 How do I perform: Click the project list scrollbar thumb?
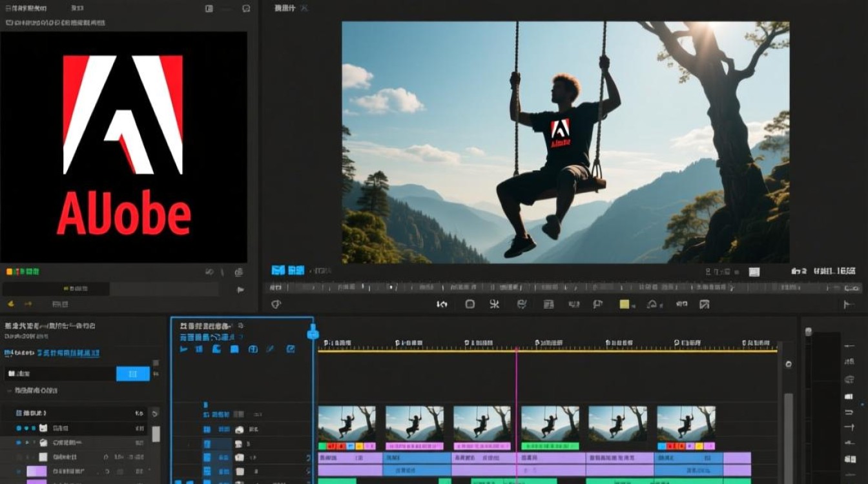point(156,434)
